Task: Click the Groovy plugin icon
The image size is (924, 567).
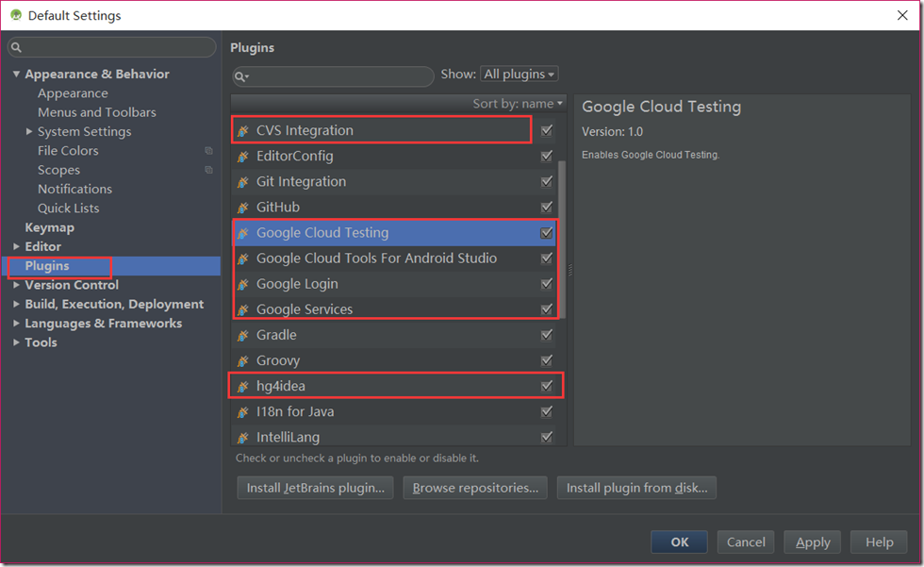Action: coord(243,360)
